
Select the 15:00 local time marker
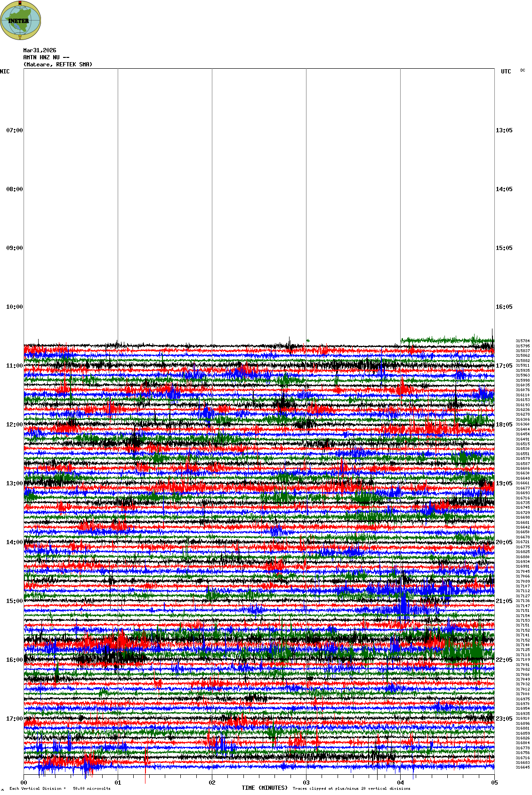click(x=14, y=601)
